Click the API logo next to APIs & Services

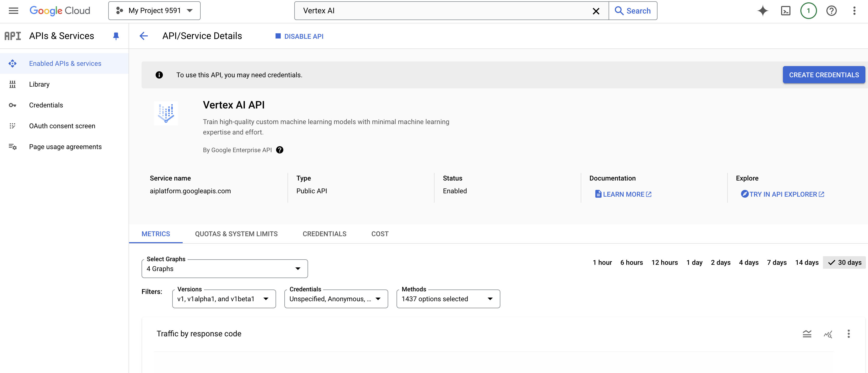pos(13,36)
